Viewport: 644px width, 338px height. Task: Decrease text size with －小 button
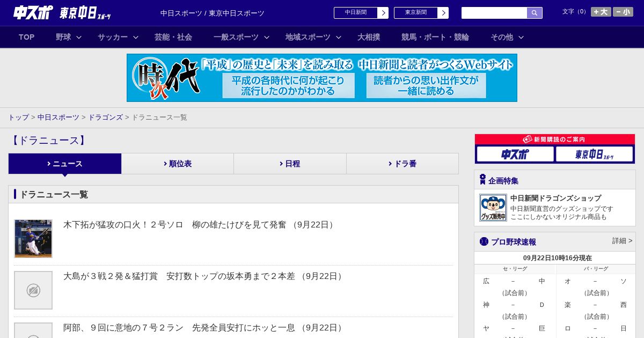(x=623, y=12)
